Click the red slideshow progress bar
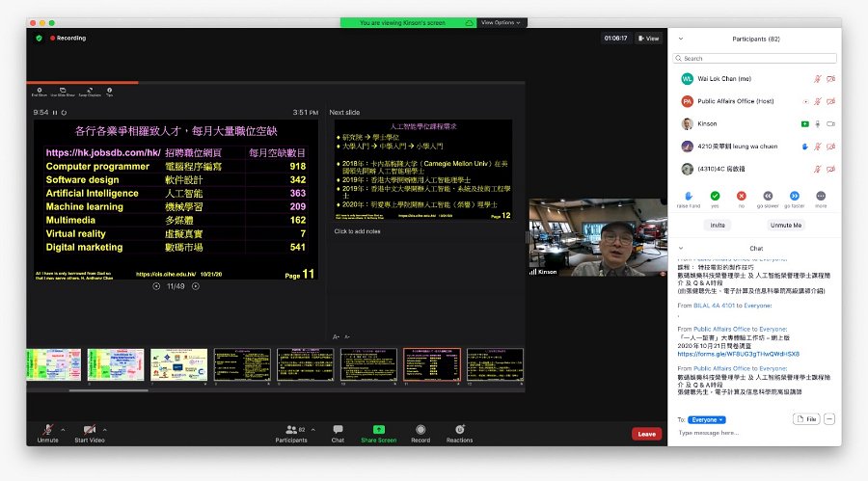Image resolution: width=868 pixels, height=481 pixels. click(x=83, y=83)
